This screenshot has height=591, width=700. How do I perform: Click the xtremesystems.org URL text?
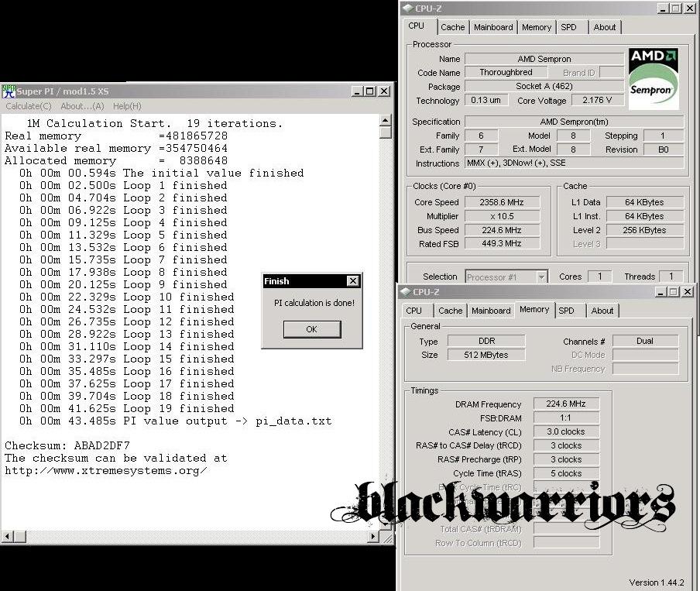[x=106, y=470]
